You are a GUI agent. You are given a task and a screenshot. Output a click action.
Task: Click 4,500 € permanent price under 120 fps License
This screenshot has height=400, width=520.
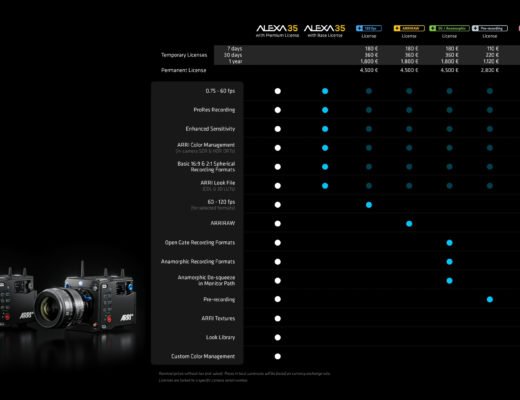pyautogui.click(x=369, y=70)
